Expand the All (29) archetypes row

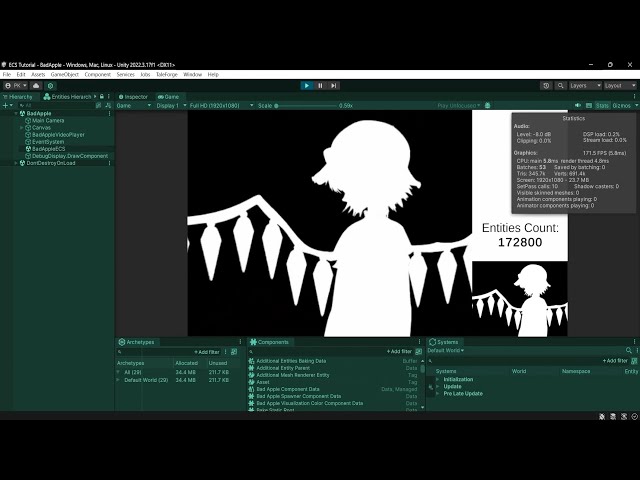click(x=118, y=372)
